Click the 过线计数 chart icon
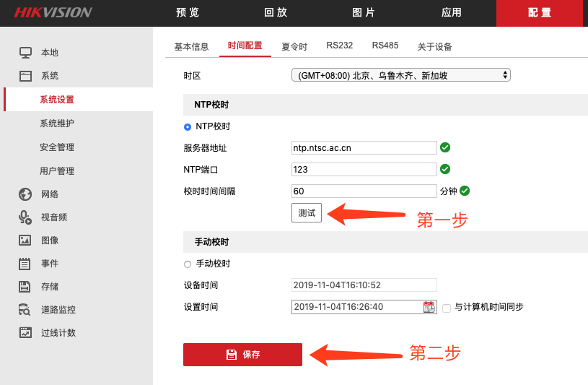 click(25, 333)
